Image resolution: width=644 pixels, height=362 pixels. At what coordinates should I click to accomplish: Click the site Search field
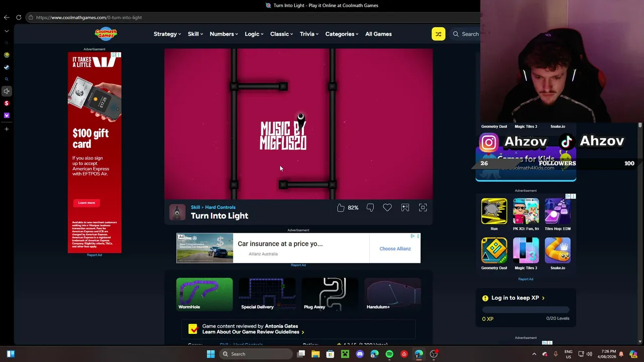click(x=466, y=34)
